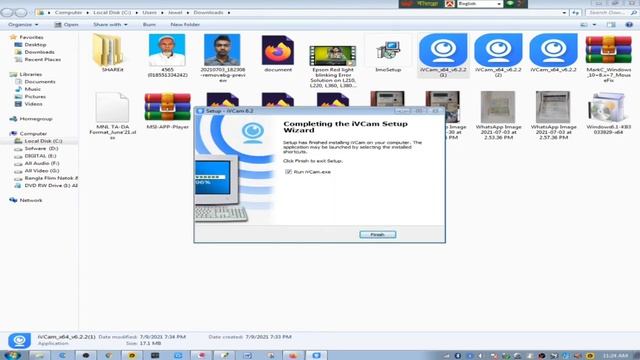Click Finish in iVCam Setup wizard

click(378, 235)
